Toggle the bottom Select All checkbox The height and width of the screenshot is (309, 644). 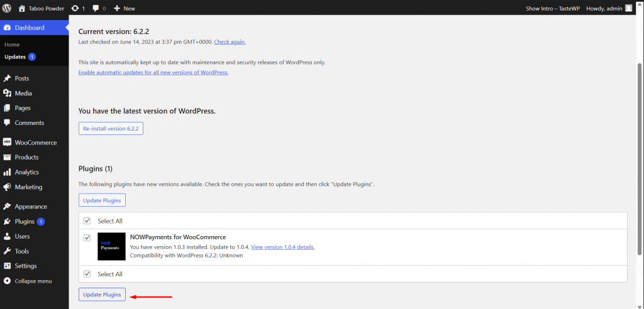pyautogui.click(x=87, y=274)
